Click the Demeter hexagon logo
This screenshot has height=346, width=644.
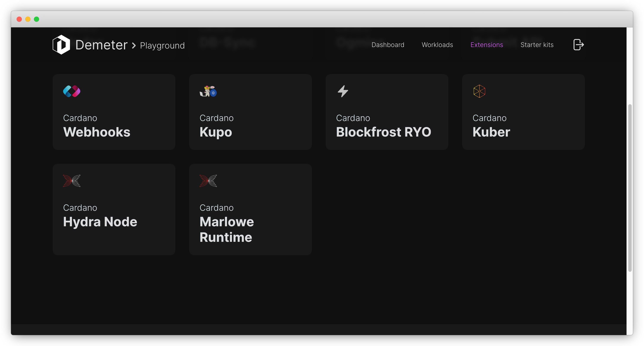61,45
